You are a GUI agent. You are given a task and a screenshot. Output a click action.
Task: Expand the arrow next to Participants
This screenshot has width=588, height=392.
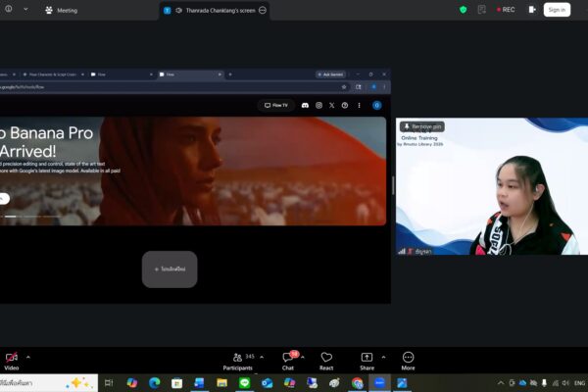point(262,357)
